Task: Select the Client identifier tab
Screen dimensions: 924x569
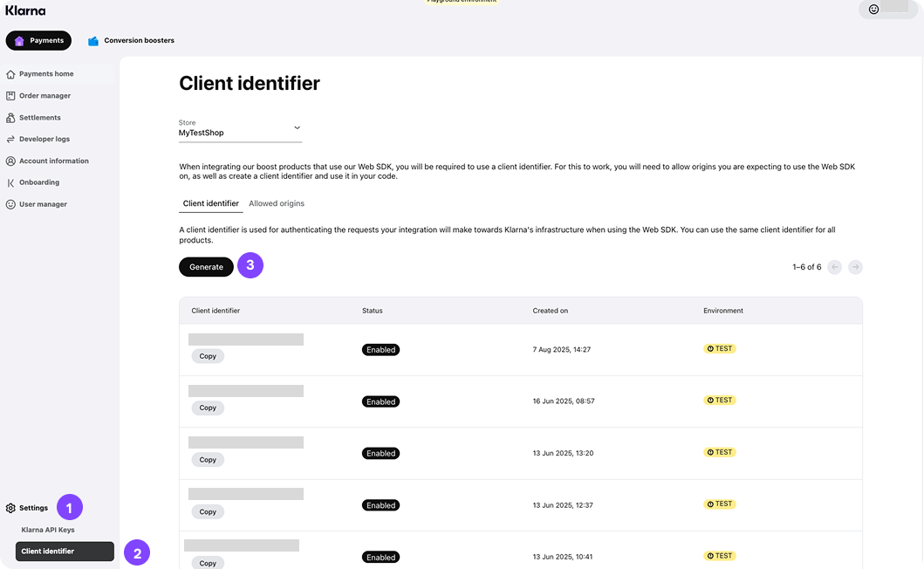Action: point(210,203)
